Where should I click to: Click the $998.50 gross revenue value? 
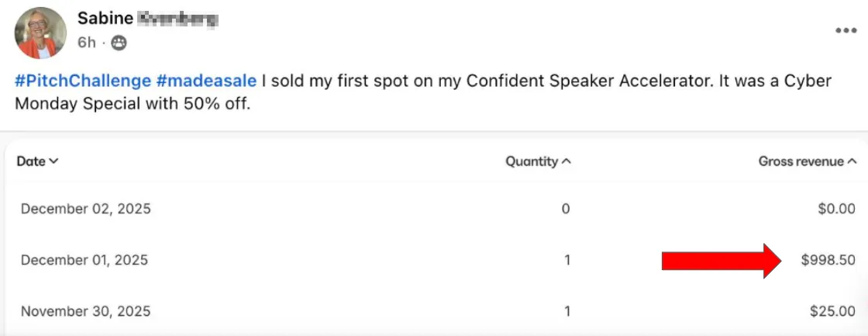click(828, 260)
